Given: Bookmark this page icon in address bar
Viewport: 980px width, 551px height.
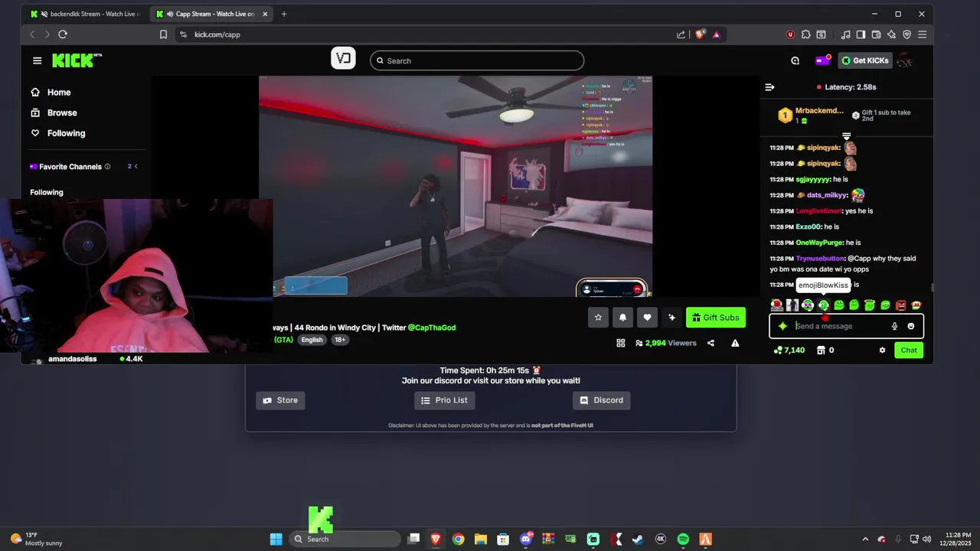Looking at the screenshot, I should [x=163, y=34].
